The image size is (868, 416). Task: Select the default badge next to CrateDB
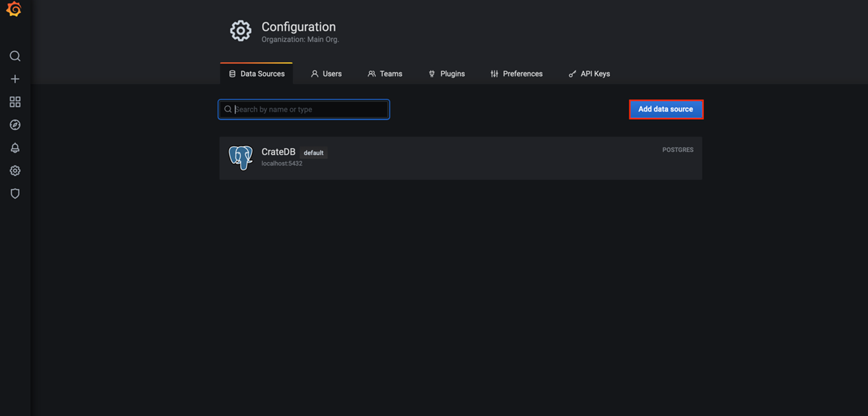pos(313,153)
